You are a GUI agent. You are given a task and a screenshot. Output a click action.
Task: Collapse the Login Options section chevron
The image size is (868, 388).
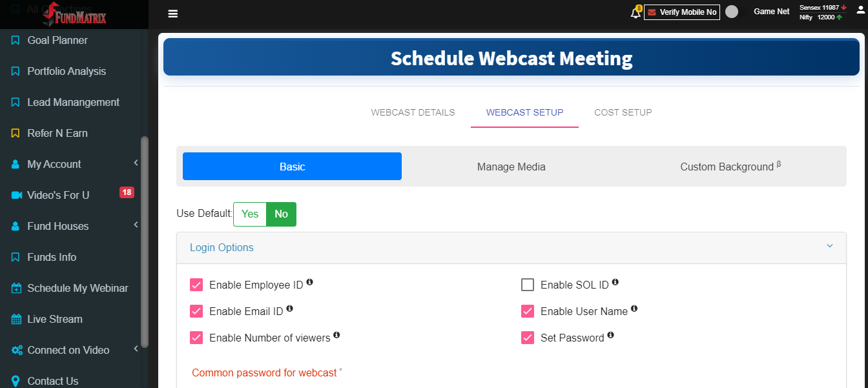(x=830, y=247)
